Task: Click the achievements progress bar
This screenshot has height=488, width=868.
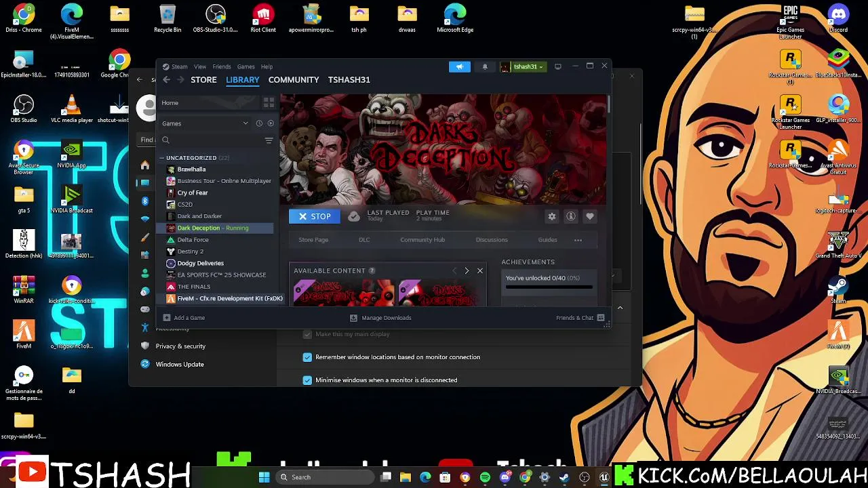Action: pos(549,287)
